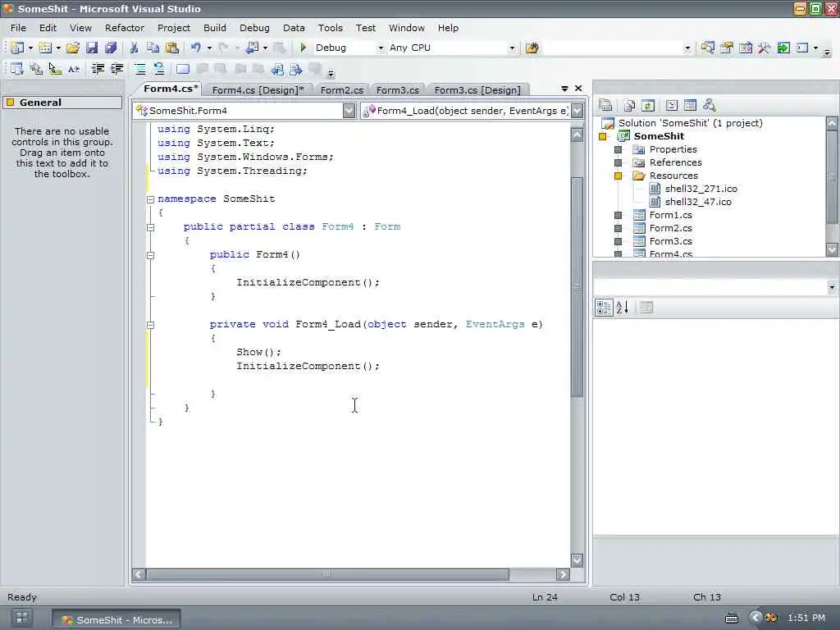Uncomment the selected lines
The image size is (840, 630).
159,69
